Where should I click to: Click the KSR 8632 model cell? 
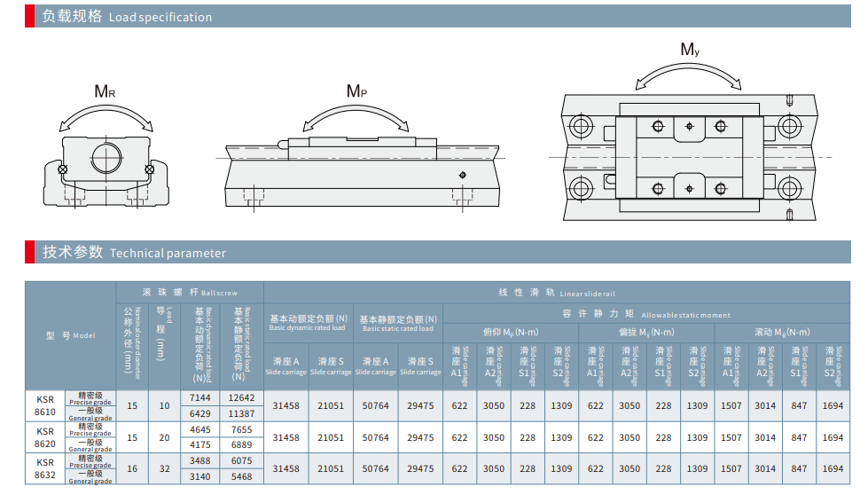click(45, 468)
